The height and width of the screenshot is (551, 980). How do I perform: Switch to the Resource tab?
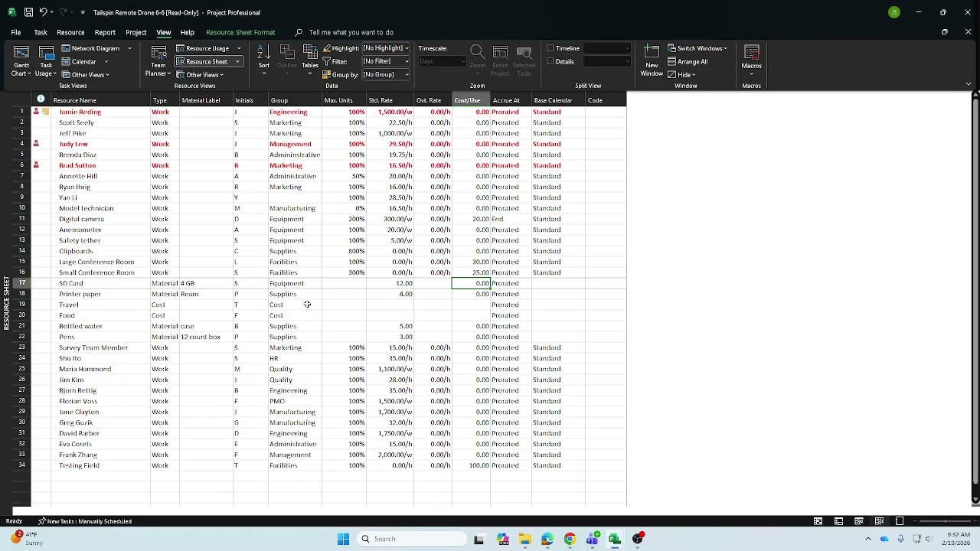tap(70, 32)
